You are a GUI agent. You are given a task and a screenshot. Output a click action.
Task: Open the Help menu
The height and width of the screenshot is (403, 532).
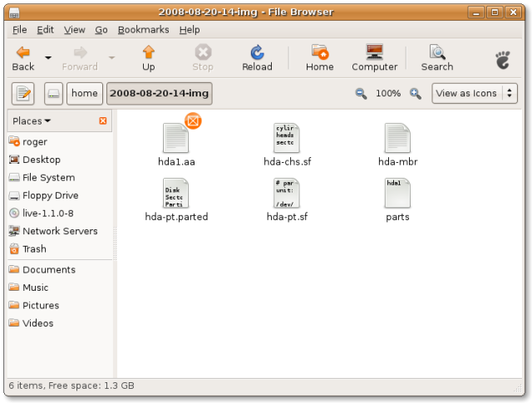(190, 30)
